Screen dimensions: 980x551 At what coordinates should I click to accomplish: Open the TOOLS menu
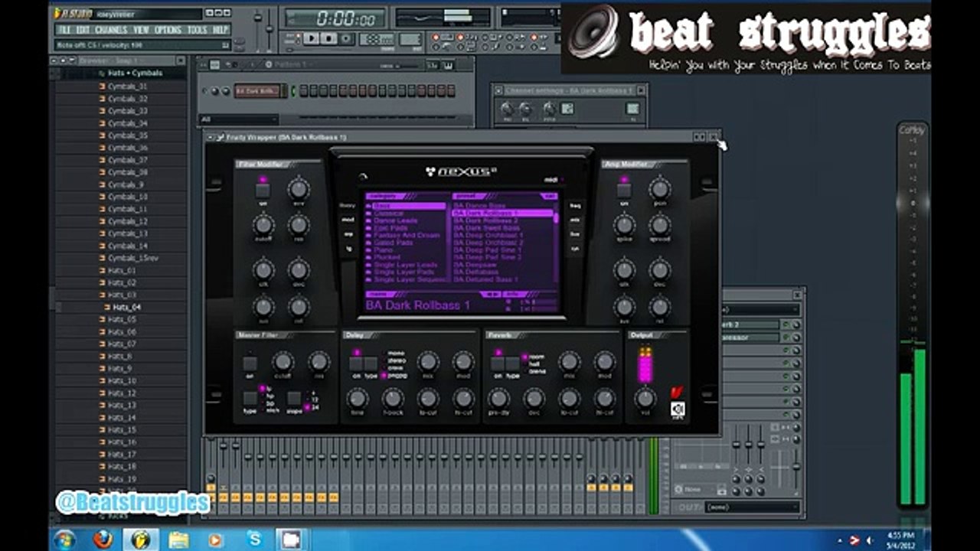click(x=198, y=30)
